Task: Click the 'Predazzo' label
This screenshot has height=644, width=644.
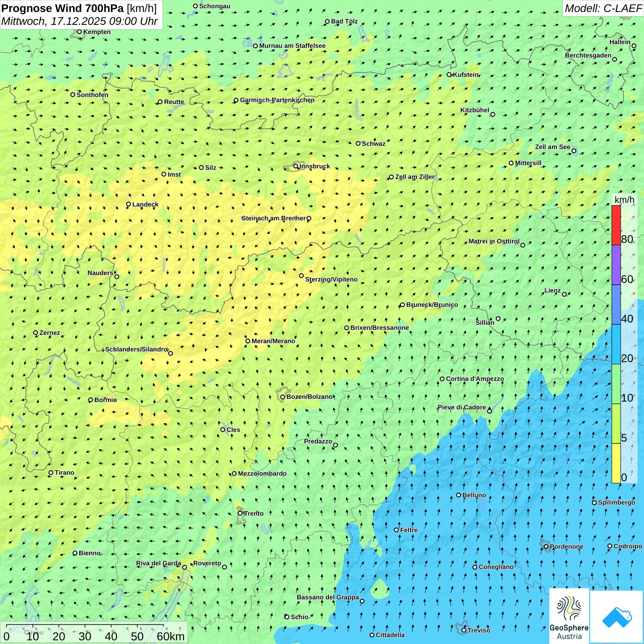Action: (x=318, y=441)
